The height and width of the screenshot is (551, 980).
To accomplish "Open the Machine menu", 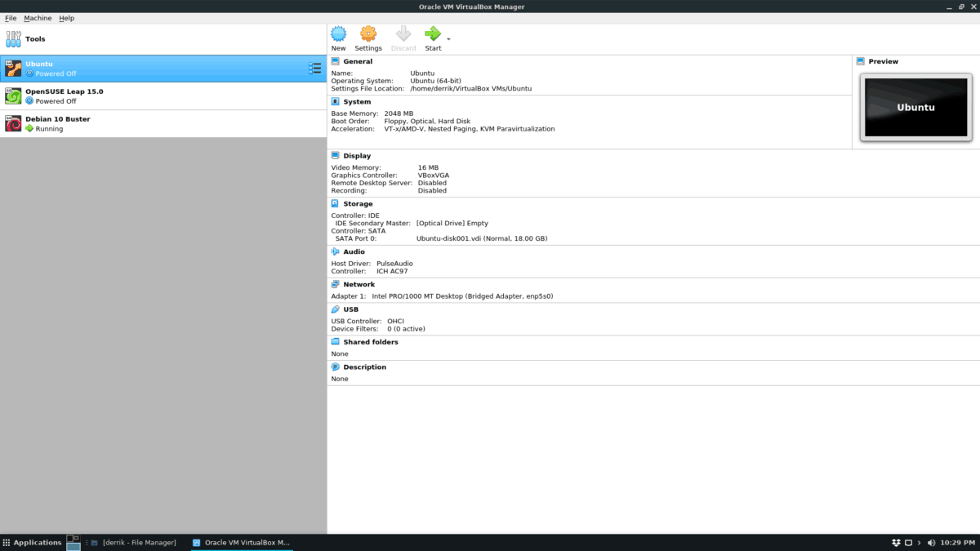I will click(38, 17).
